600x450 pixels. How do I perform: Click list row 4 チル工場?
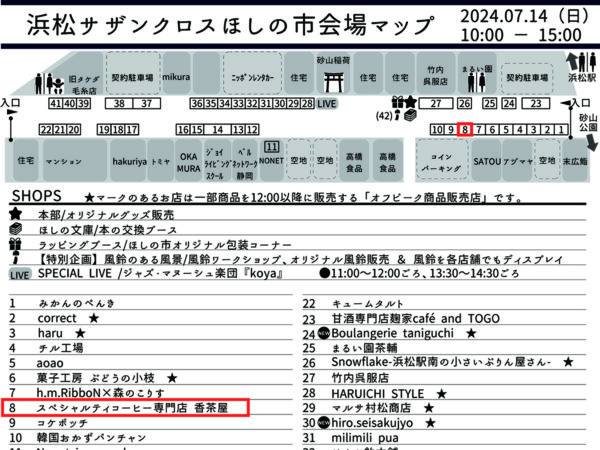pos(150,348)
